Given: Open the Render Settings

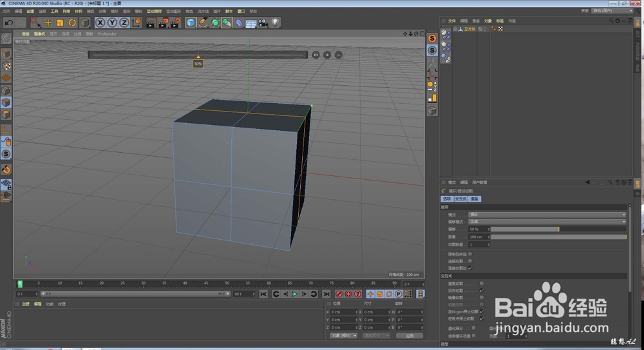Looking at the screenshot, I should [x=175, y=23].
